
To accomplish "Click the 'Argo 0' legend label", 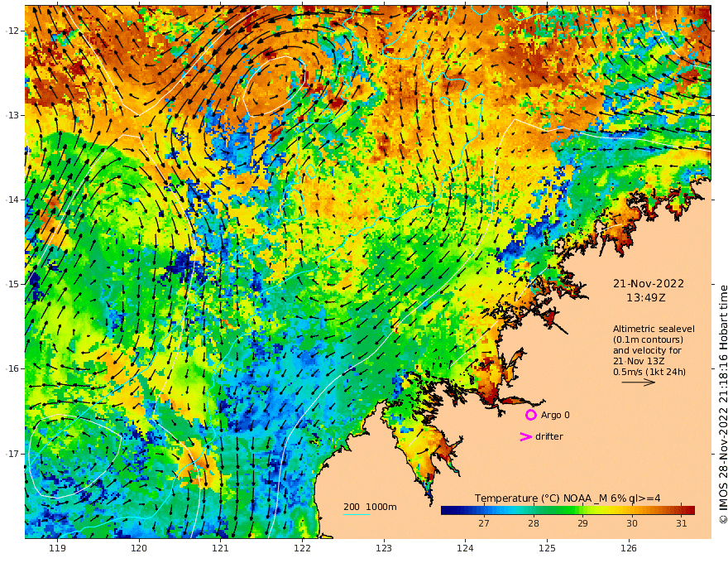I will [555, 415].
